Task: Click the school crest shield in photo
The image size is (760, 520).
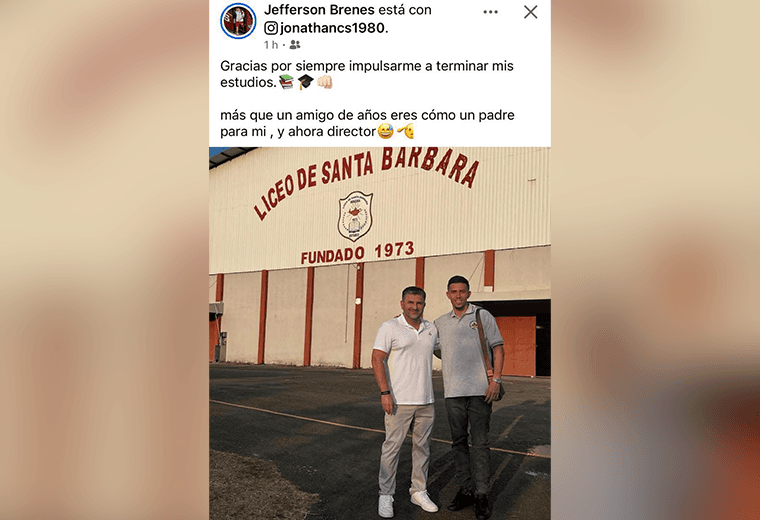Action: (x=355, y=216)
